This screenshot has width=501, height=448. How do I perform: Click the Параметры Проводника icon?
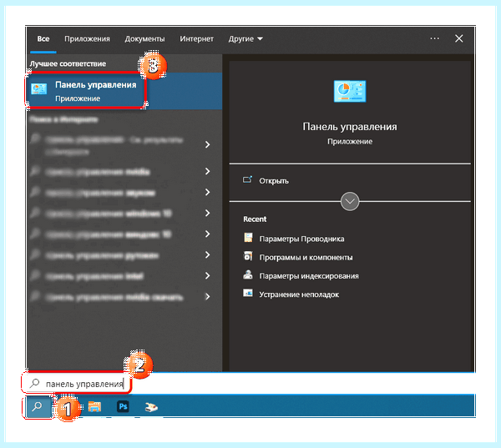pyautogui.click(x=248, y=238)
